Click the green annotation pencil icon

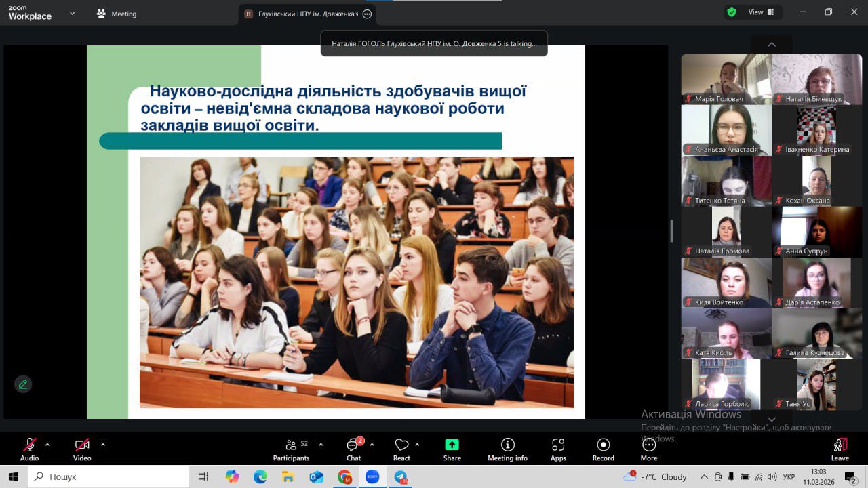tap(23, 384)
